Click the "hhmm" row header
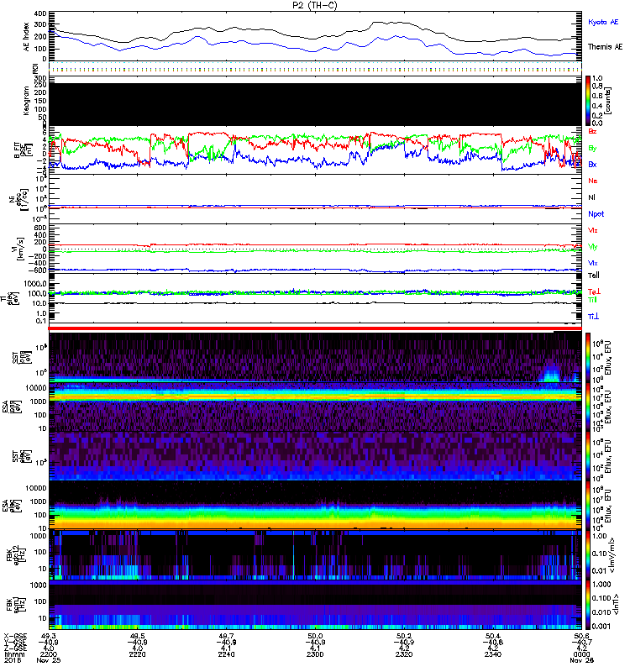 click(x=14, y=654)
